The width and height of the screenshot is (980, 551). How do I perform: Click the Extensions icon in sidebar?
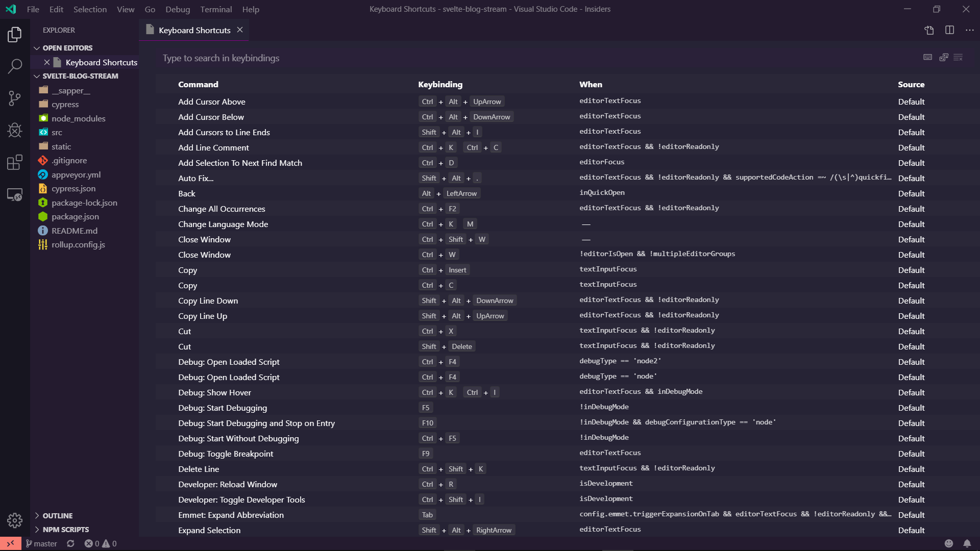(x=15, y=162)
